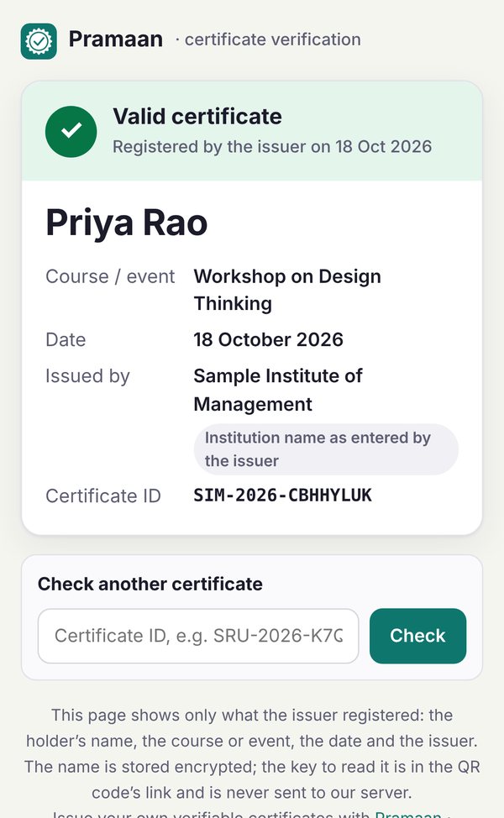Click 'Sample Institute of Management' issuer value
The image size is (504, 818).
click(x=278, y=390)
